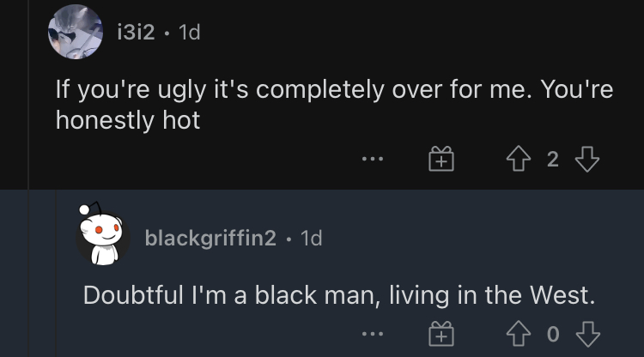
Task: Click the vote score 2 on i3i2's comment
Action: [553, 159]
